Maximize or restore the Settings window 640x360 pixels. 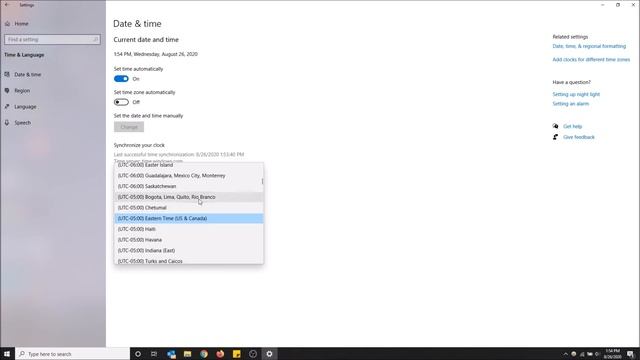pyautogui.click(x=618, y=5)
